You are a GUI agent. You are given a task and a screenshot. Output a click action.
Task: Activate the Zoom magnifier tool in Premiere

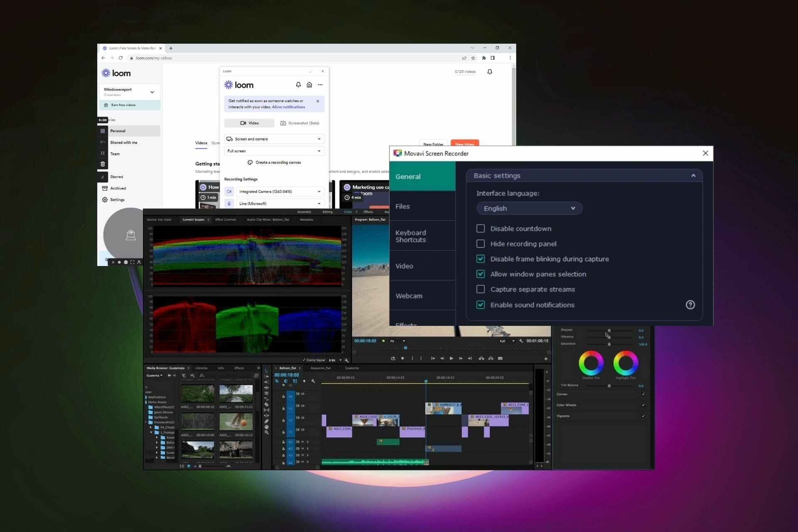tap(266, 433)
